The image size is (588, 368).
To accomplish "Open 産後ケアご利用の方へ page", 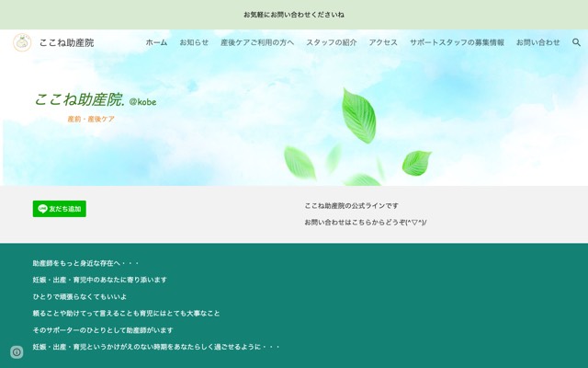I will pos(257,42).
